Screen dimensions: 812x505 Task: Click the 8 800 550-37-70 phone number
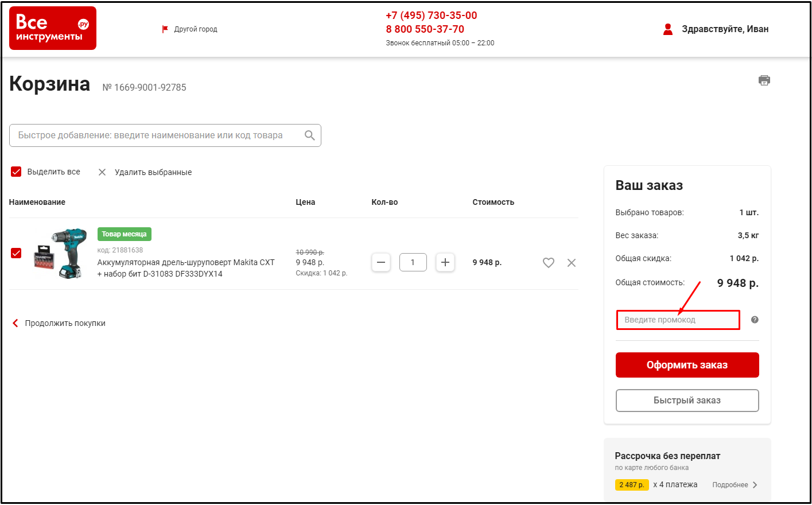425,29
